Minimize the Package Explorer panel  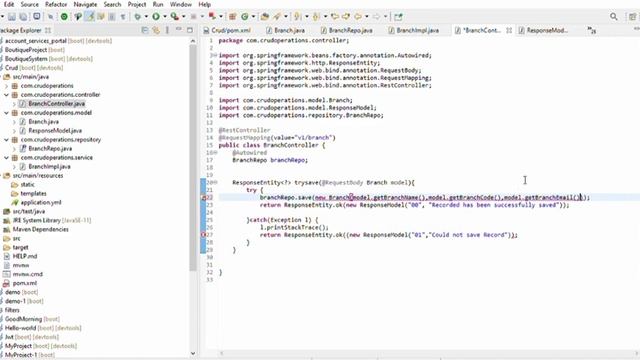[x=178, y=30]
